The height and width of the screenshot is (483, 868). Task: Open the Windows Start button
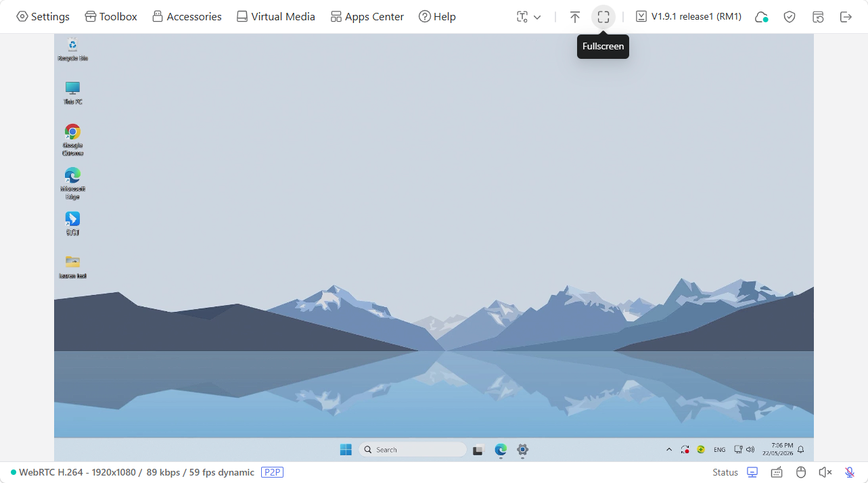346,449
